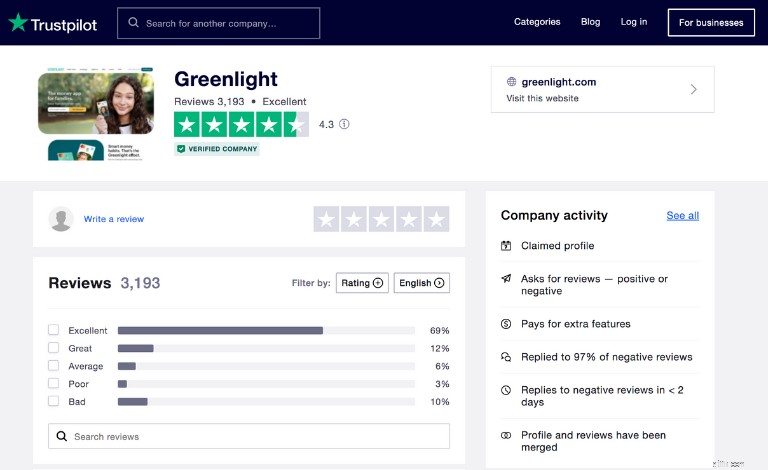The width and height of the screenshot is (768, 470).
Task: Click Replied to 97% of negative reviews
Action: click(606, 357)
